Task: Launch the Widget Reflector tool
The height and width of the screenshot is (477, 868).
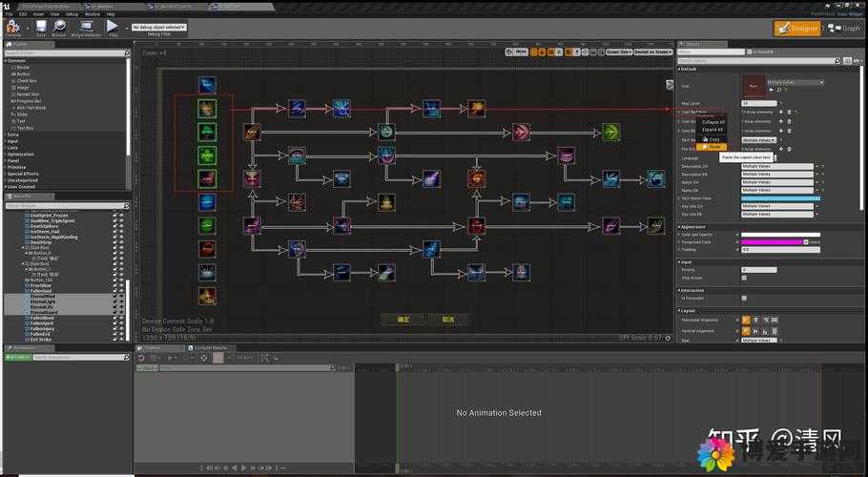Action: pos(87,26)
